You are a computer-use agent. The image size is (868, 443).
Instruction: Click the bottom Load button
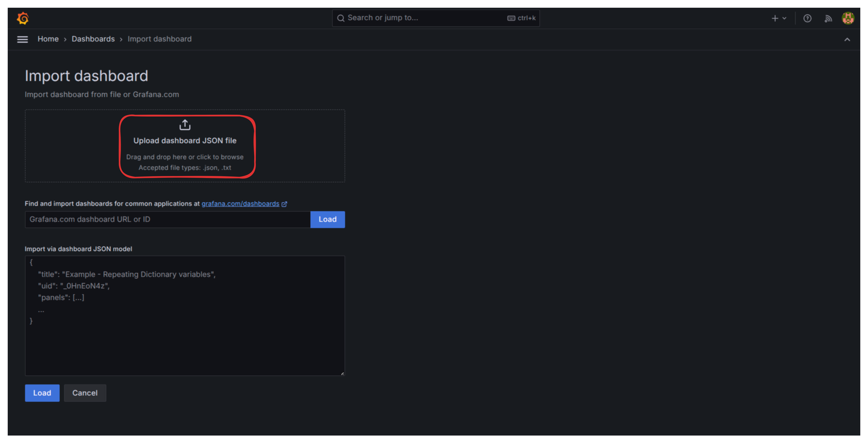42,393
